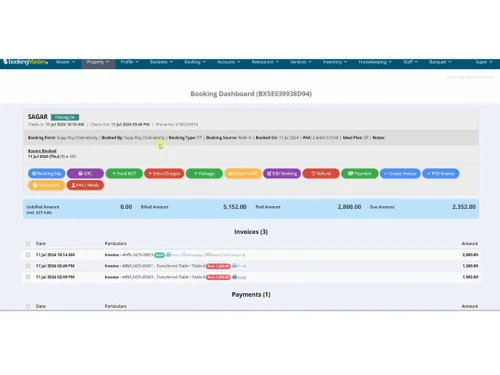This screenshot has width=500, height=375.
Task: Open the Master dropdown menu
Action: click(x=65, y=62)
